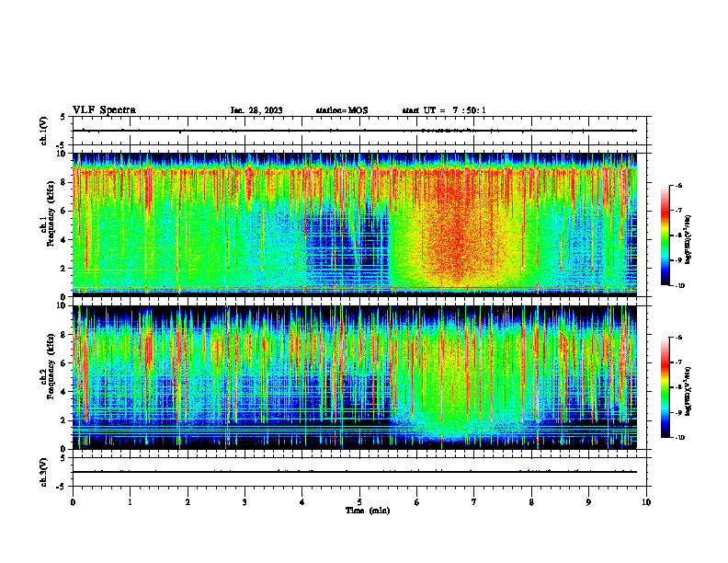Click the ch.1 colorbar log(PSD) label
Viewport: 728px width, 563px height.
click(x=688, y=239)
